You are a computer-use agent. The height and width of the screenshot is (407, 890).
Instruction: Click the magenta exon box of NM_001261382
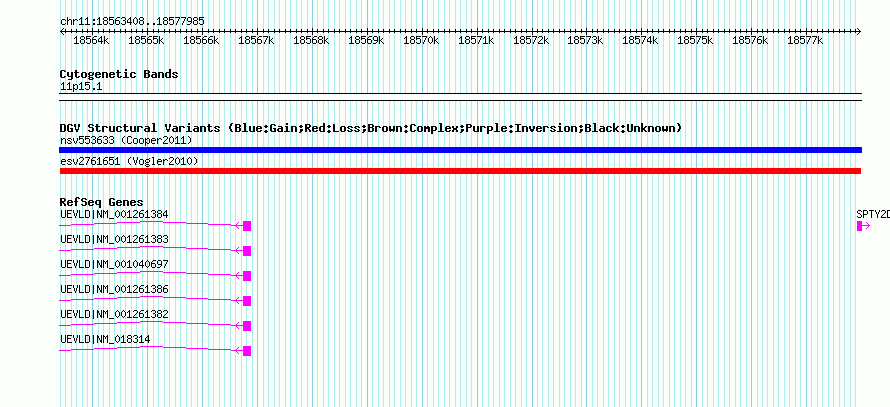[x=247, y=326]
